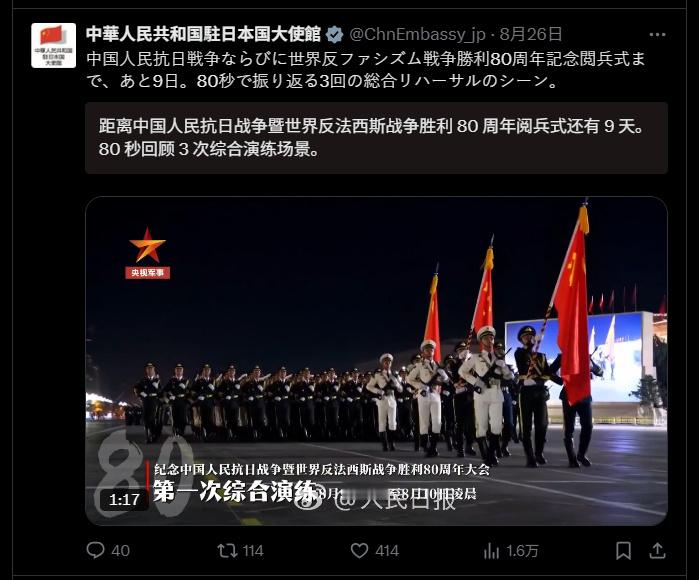Bookmark this post
Screen dimensions: 699x580
pyautogui.click(x=623, y=551)
